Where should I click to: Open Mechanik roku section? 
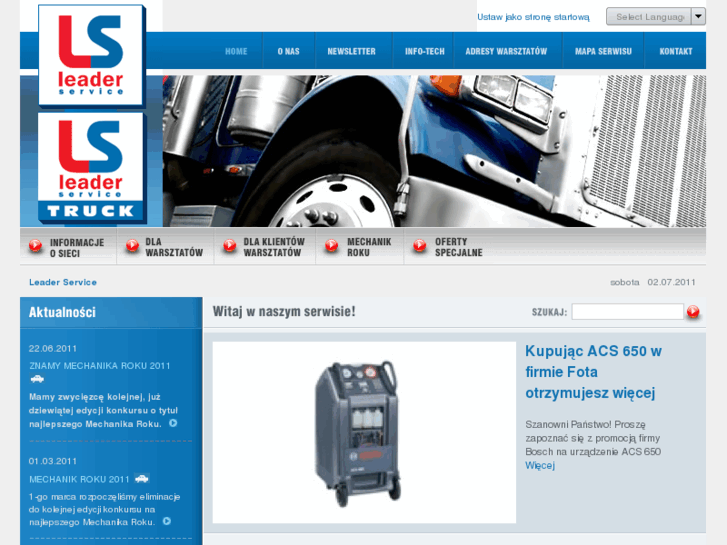[x=369, y=247]
